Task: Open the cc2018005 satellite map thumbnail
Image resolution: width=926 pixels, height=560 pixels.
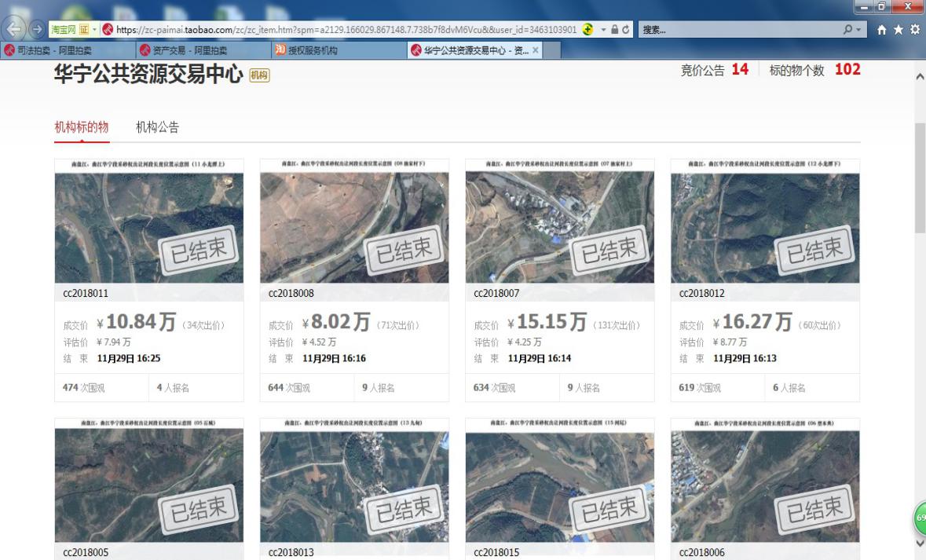Action: (x=148, y=480)
